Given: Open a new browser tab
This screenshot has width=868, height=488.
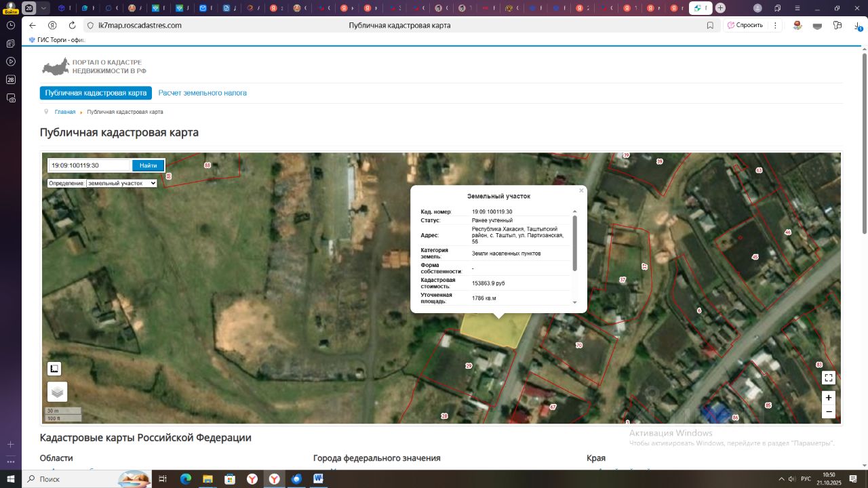Looking at the screenshot, I should [720, 8].
